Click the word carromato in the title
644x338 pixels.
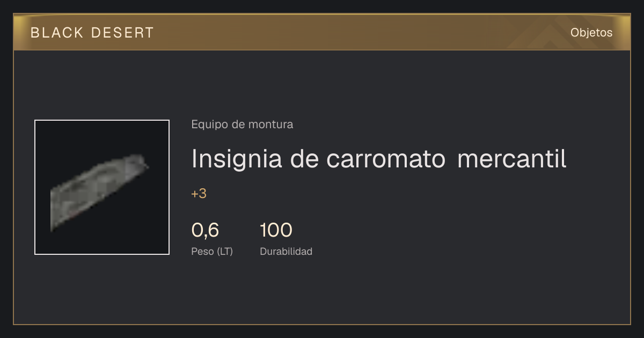click(x=385, y=160)
